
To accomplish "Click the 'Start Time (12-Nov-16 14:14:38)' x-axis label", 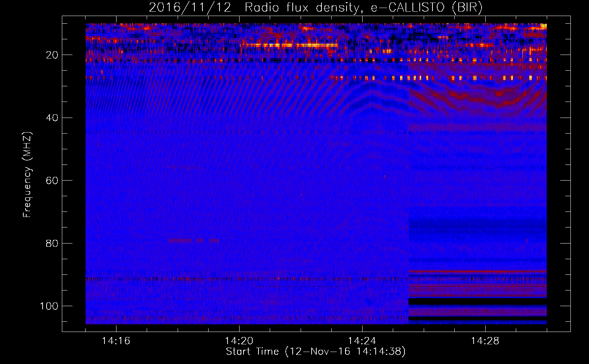I will [316, 352].
